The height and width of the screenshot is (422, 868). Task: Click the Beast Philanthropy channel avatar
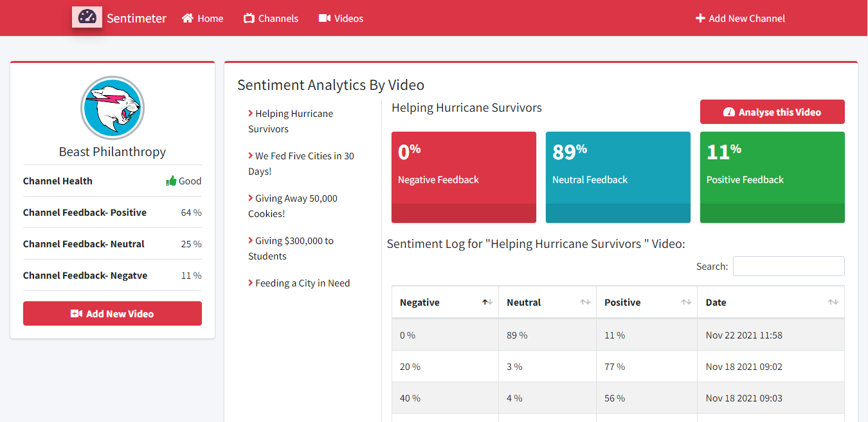tap(113, 109)
